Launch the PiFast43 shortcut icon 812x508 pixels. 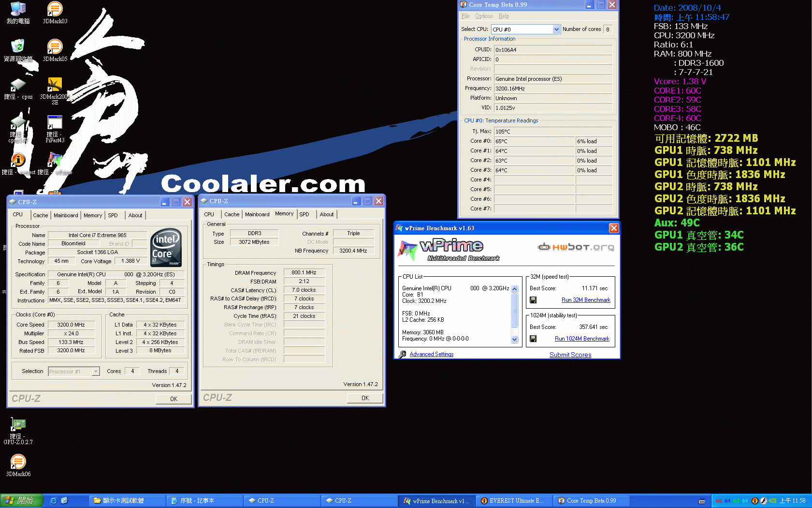tap(55, 129)
